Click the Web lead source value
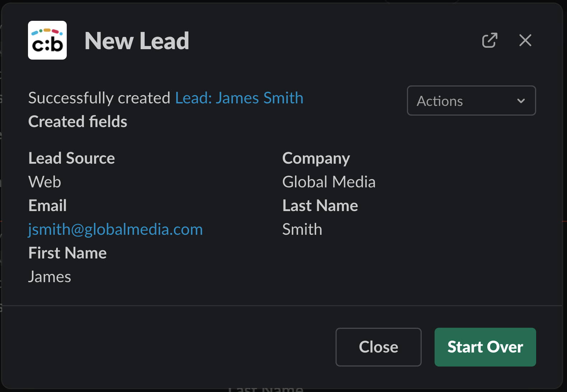The width and height of the screenshot is (567, 392). (44, 182)
